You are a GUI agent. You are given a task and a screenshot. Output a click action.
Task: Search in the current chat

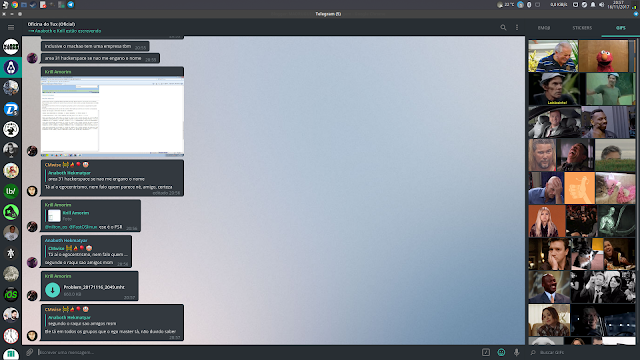click(x=503, y=27)
